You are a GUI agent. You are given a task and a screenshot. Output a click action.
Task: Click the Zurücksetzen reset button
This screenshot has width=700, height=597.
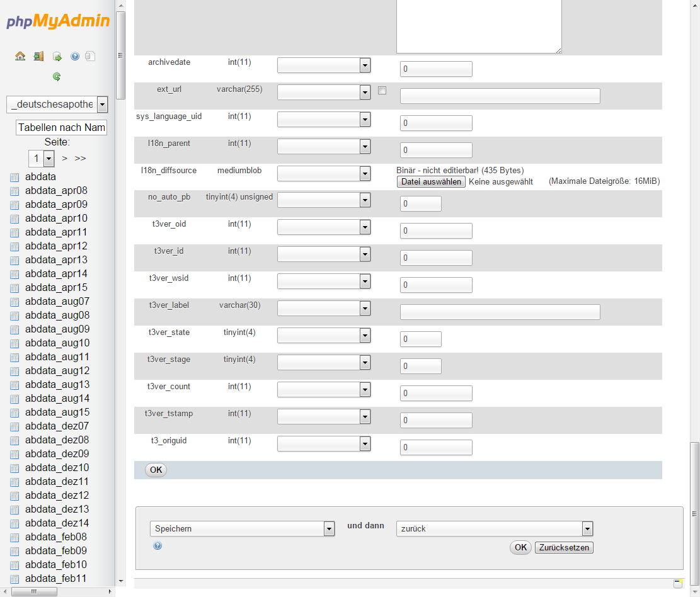point(564,548)
